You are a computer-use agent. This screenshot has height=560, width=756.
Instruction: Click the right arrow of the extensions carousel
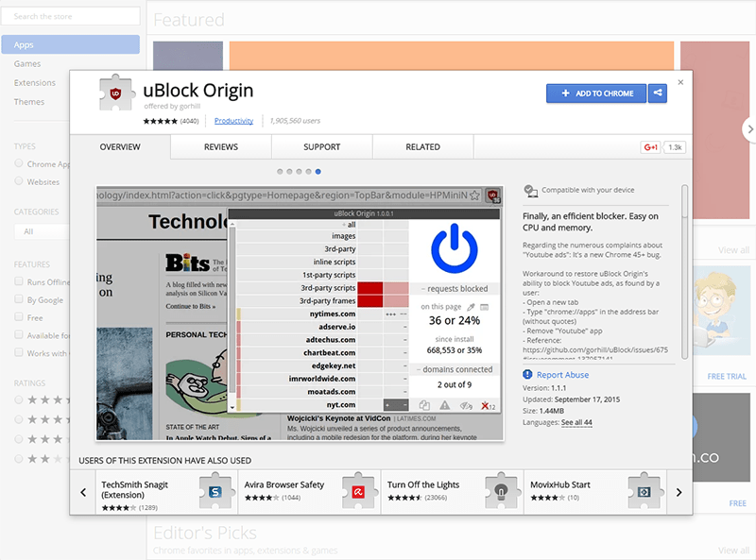click(679, 492)
